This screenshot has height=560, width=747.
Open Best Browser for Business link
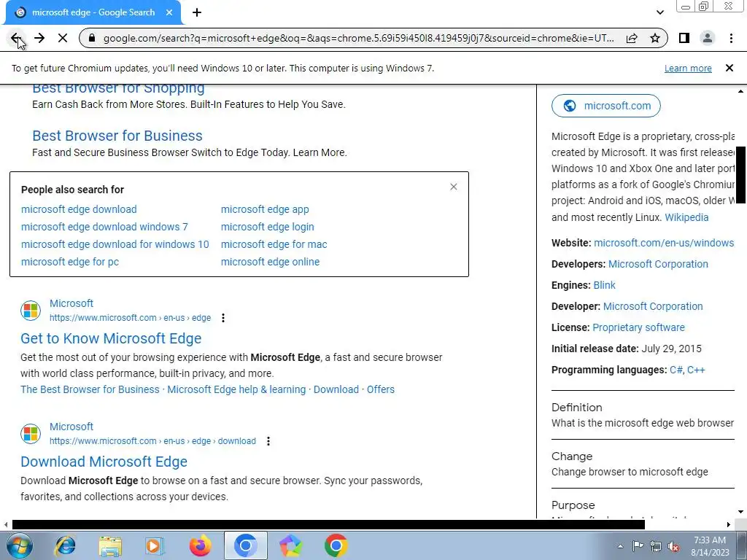coord(117,136)
